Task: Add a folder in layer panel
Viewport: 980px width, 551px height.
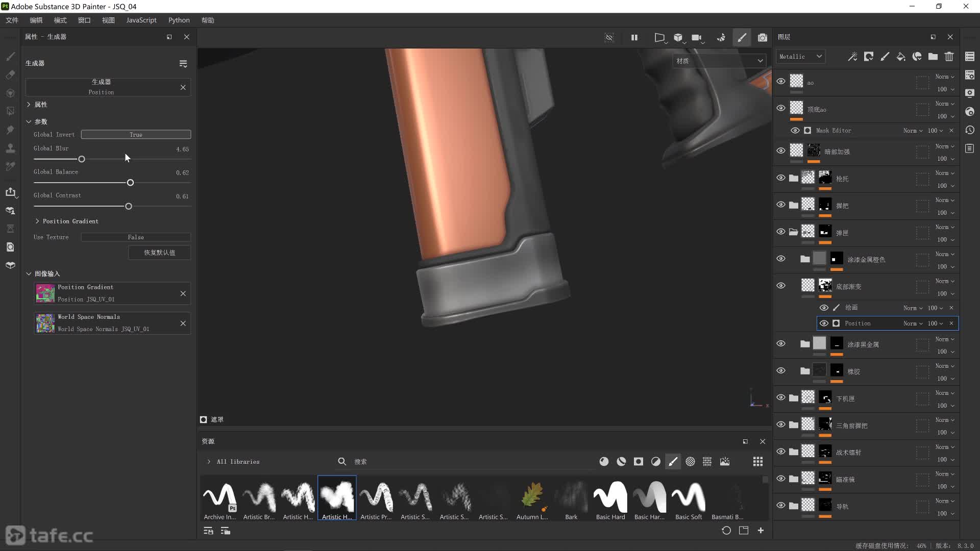Action: [x=933, y=57]
